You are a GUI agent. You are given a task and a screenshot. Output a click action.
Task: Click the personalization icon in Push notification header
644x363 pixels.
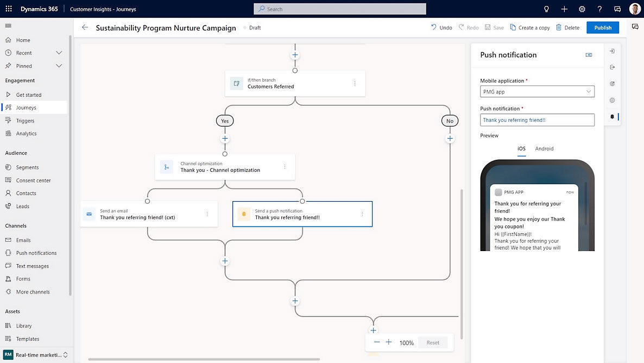[x=589, y=55]
